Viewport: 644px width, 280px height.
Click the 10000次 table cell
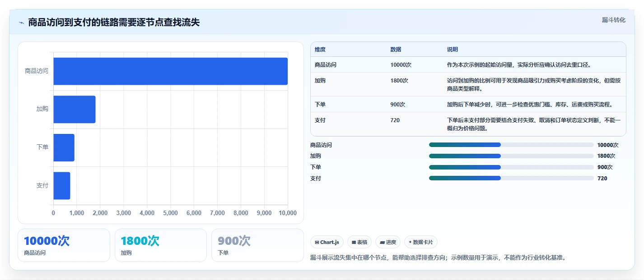[401, 65]
